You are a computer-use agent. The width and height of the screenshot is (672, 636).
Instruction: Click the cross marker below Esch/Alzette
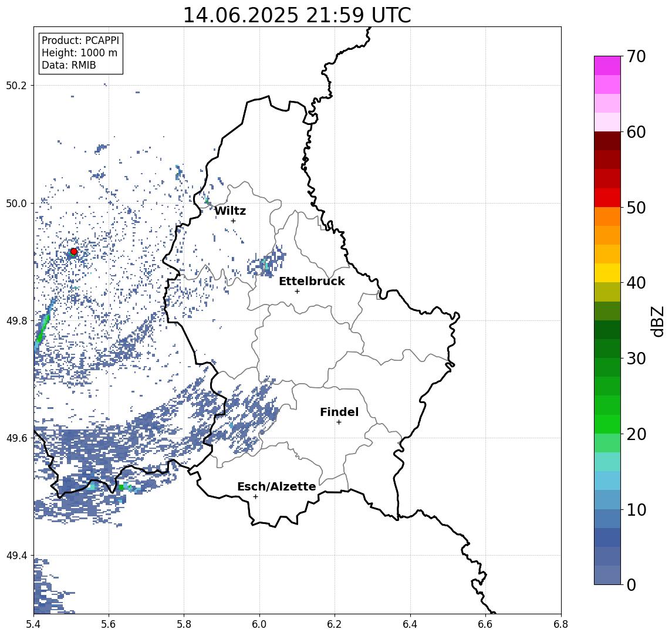[255, 497]
